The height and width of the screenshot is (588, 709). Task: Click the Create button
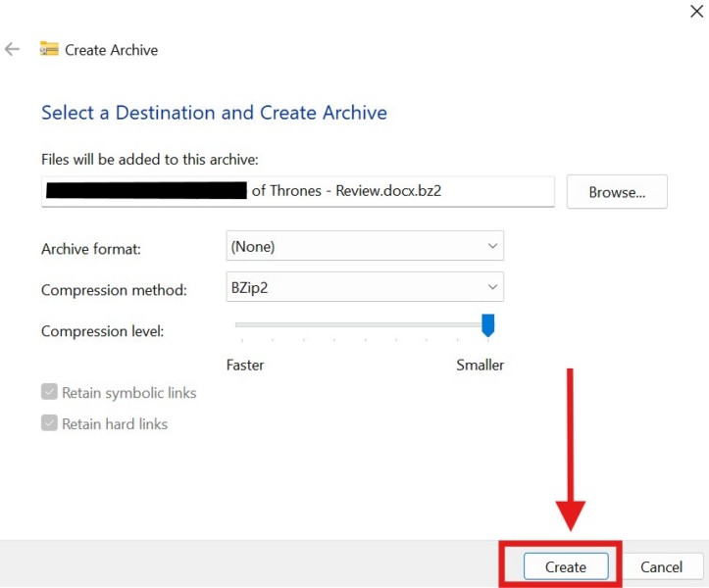[565, 566]
